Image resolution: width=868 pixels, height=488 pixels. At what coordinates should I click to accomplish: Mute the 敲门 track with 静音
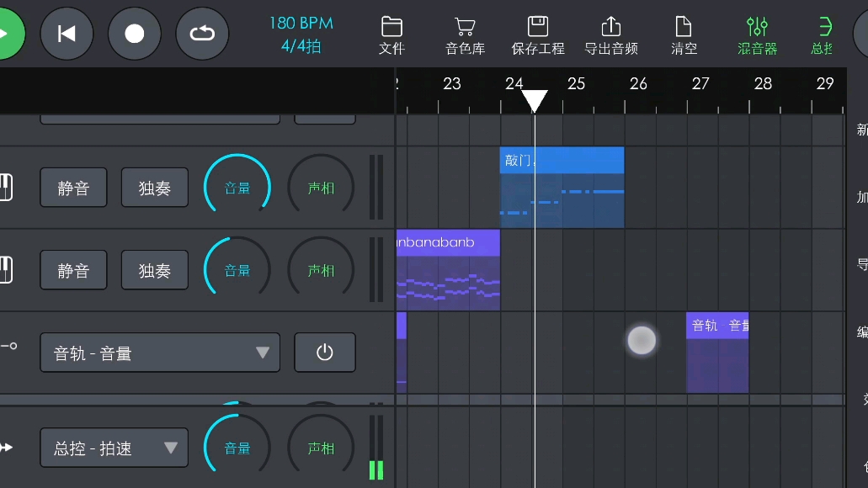click(x=73, y=188)
